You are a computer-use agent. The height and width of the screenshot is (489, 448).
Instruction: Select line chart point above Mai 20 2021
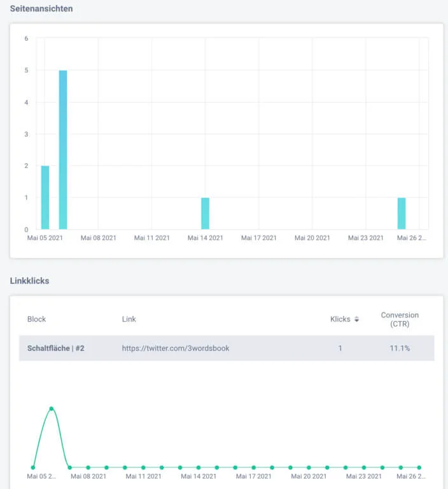click(309, 467)
